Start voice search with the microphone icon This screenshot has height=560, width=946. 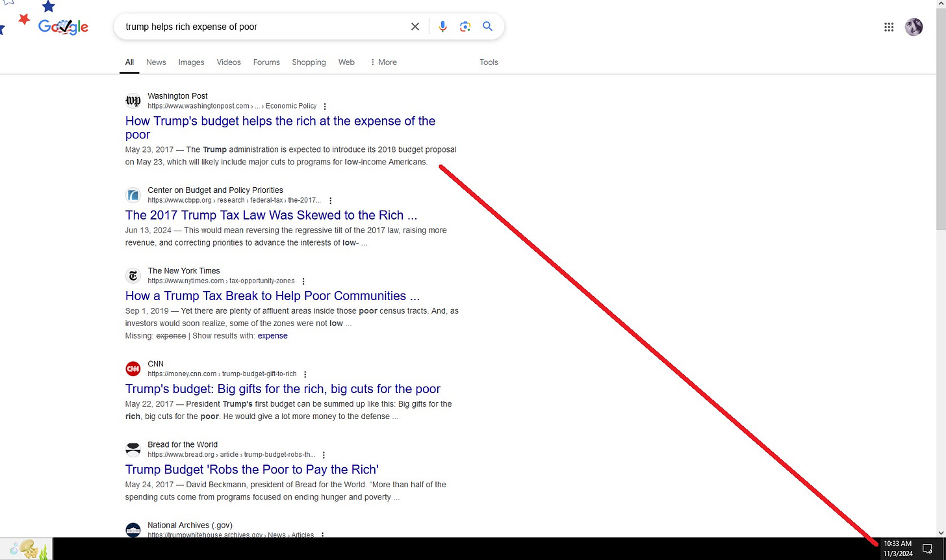442,27
